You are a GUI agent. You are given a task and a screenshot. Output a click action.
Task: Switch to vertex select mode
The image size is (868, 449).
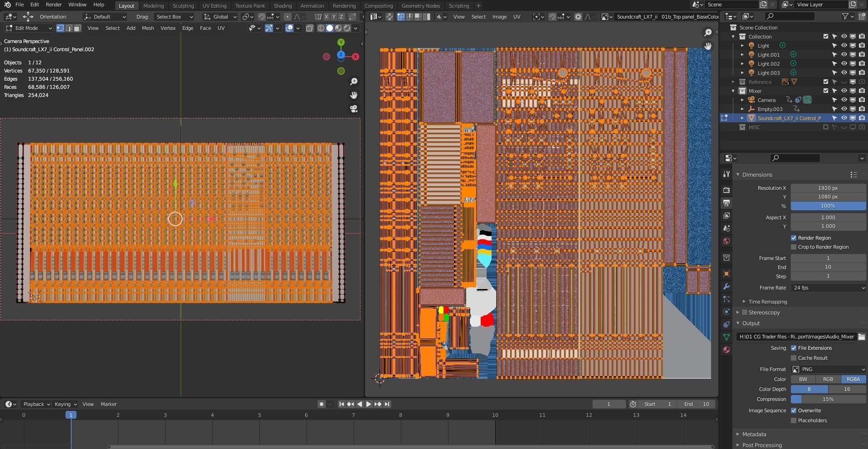click(60, 28)
